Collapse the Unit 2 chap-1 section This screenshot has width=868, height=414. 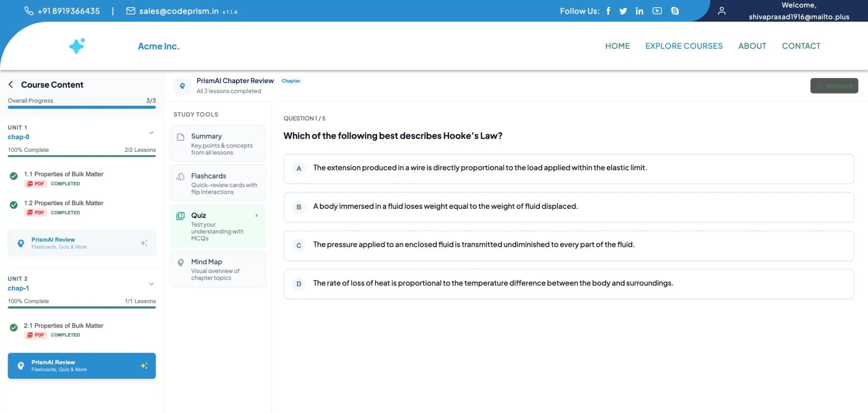click(x=151, y=284)
